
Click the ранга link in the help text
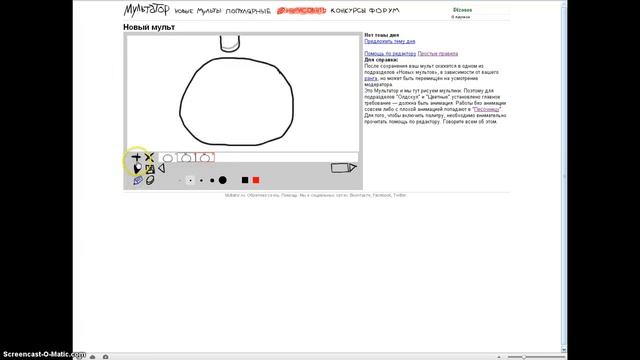(x=371, y=78)
